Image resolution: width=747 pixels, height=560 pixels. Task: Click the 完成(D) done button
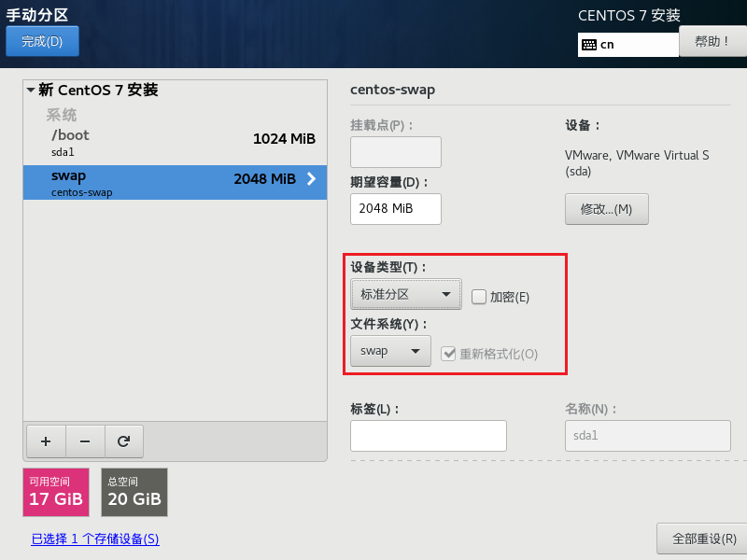[x=42, y=41]
